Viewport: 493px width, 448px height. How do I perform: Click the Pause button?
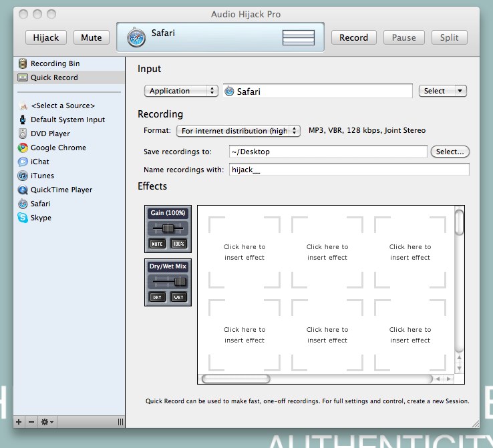pos(404,37)
